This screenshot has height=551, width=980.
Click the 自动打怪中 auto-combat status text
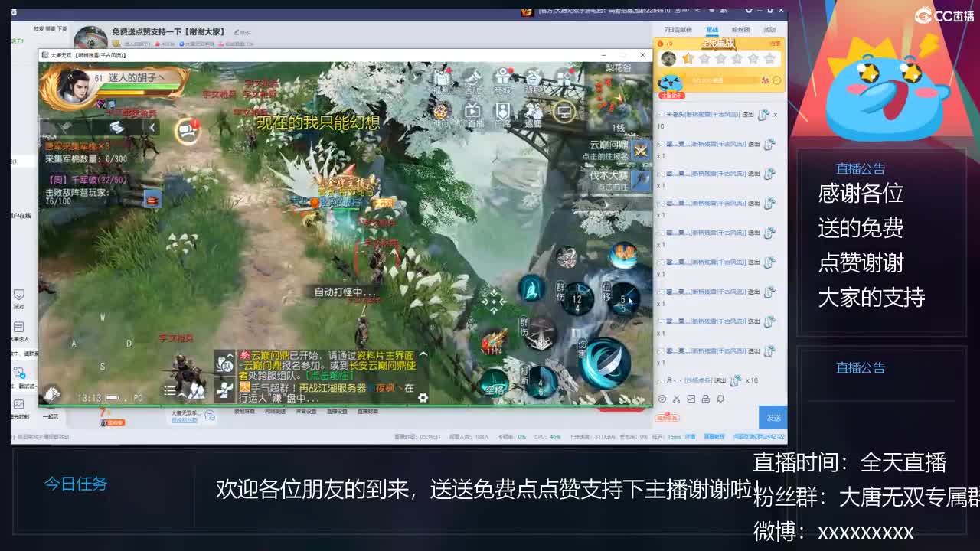coord(345,292)
